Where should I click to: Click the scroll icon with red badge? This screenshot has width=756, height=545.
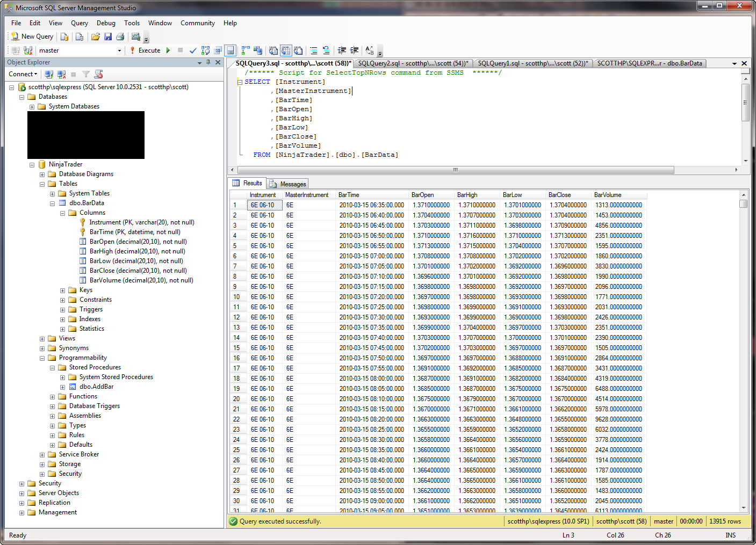[x=98, y=74]
